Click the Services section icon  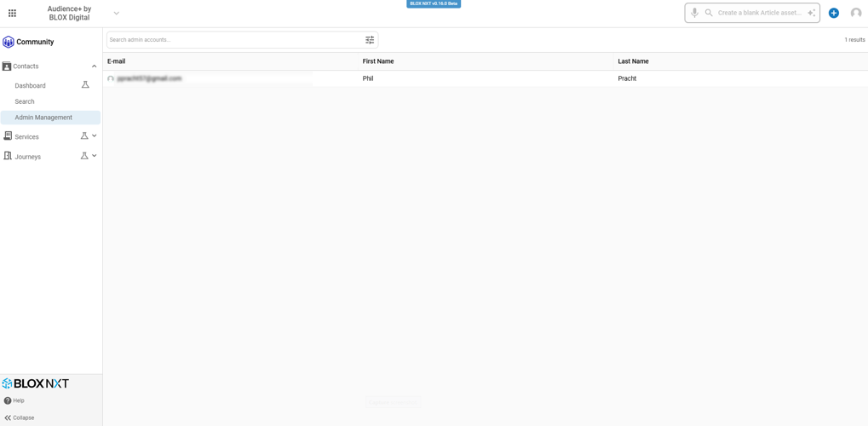(8, 135)
